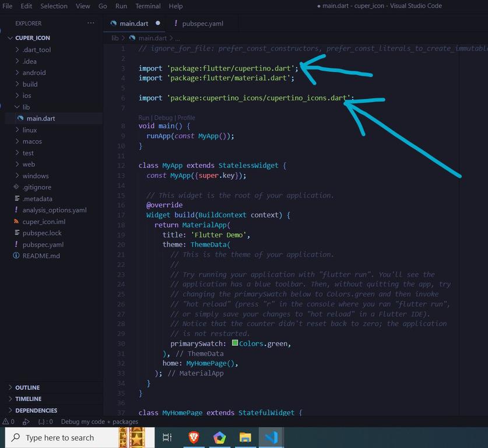Screen dimensions: 488x448
Task: Select main.dart in the explorer tree
Action: click(x=41, y=118)
